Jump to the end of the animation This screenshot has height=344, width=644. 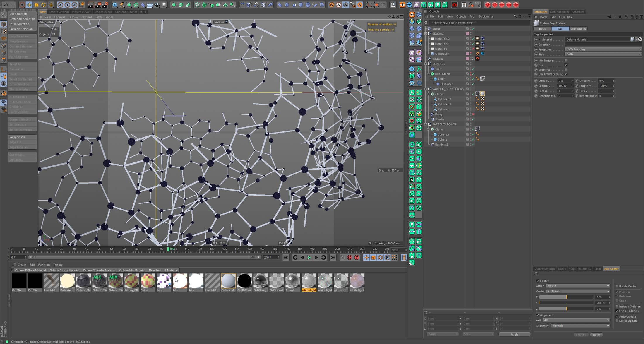333,257
